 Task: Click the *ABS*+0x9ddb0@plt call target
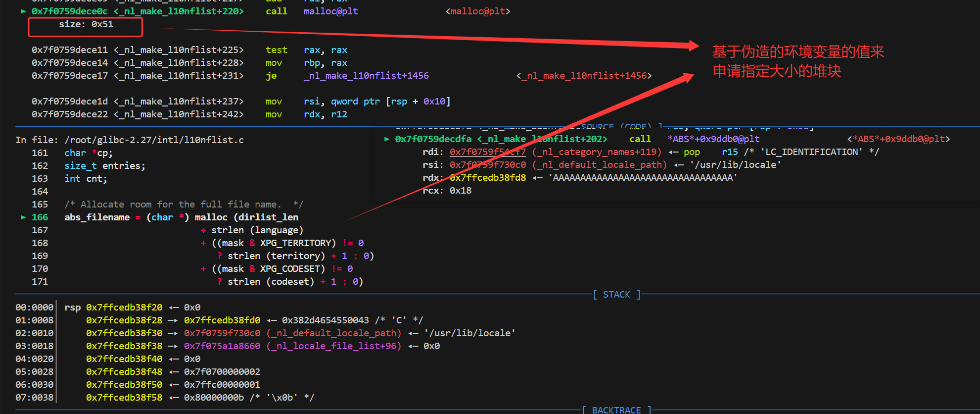click(713, 139)
